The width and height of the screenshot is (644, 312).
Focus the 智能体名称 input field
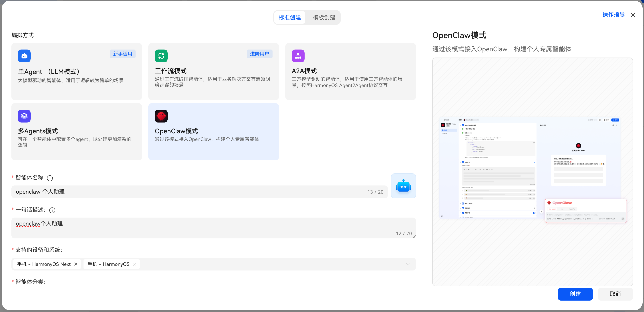(199, 192)
